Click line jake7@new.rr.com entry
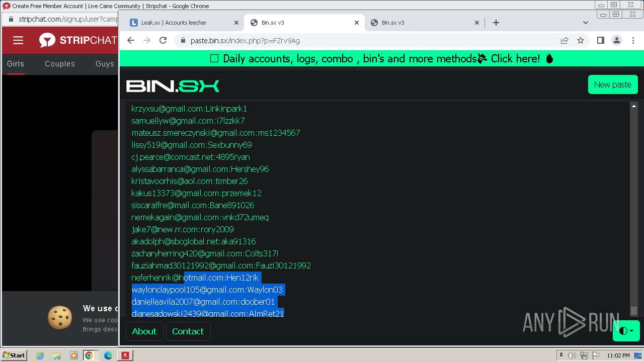Image resolution: width=644 pixels, height=362 pixels. (183, 229)
